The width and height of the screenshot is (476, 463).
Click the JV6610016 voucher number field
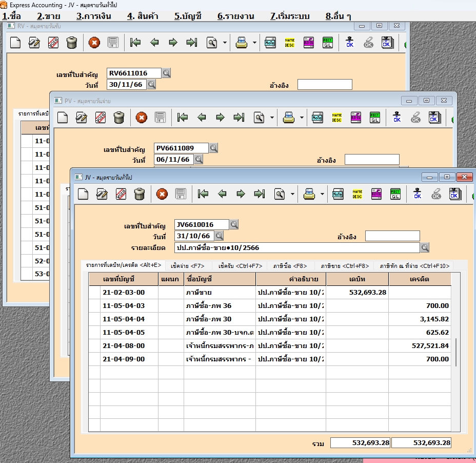click(x=202, y=224)
